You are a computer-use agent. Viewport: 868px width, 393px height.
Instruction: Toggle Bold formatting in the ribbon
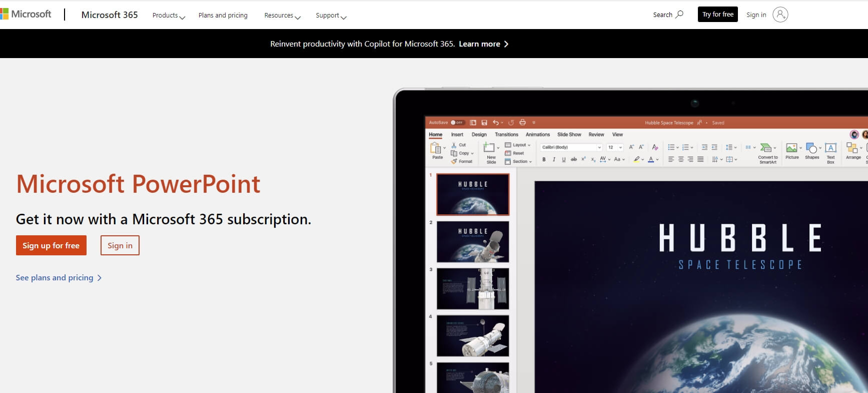544,160
